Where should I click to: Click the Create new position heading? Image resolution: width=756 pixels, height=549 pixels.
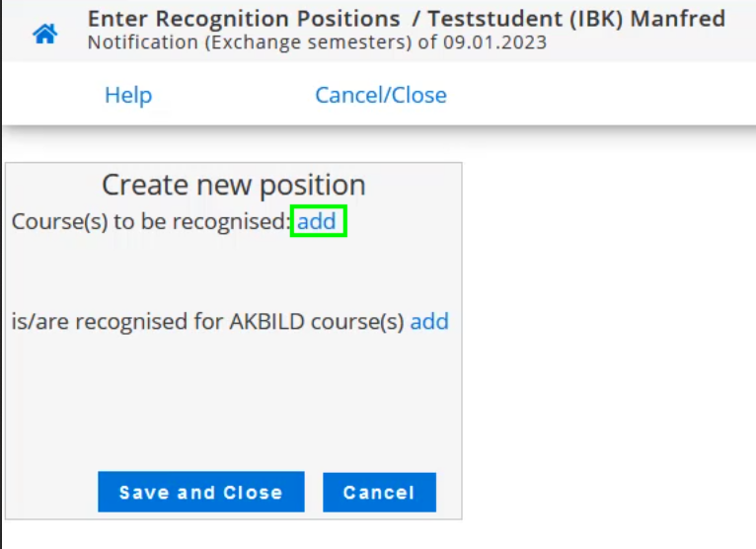234,185
